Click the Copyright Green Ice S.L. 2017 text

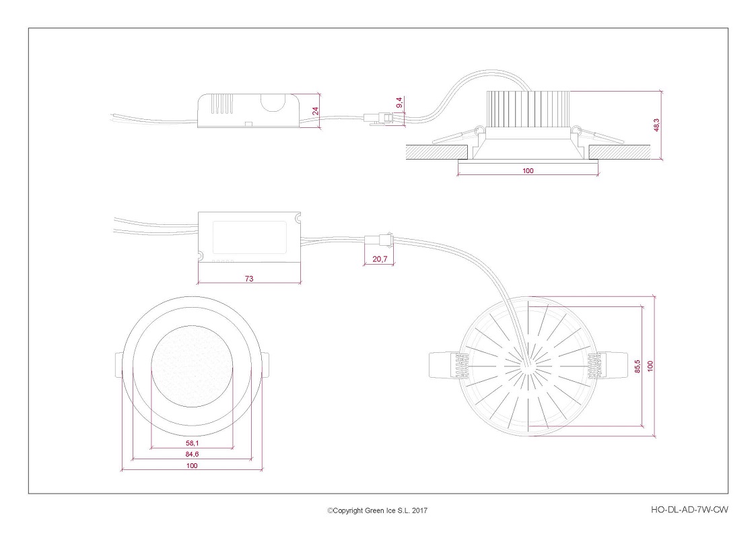tap(378, 510)
